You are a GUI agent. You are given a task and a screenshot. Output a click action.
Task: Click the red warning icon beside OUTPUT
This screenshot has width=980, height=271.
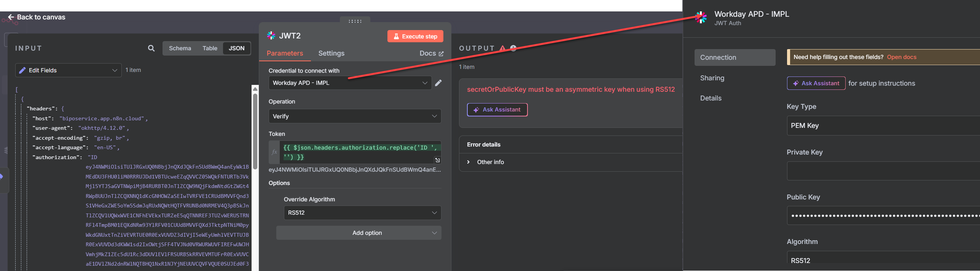pos(503,48)
